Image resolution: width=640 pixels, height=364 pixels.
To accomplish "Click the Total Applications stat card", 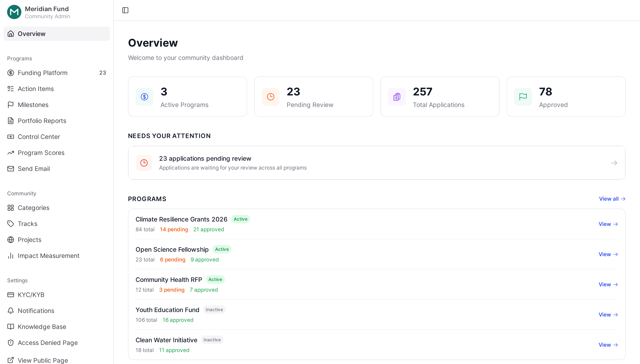I will click(x=440, y=97).
